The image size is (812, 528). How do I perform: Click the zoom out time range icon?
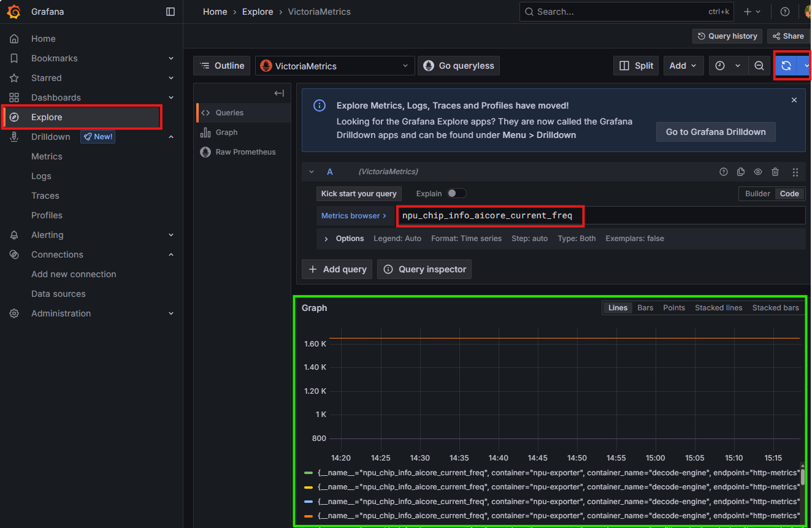(x=759, y=66)
